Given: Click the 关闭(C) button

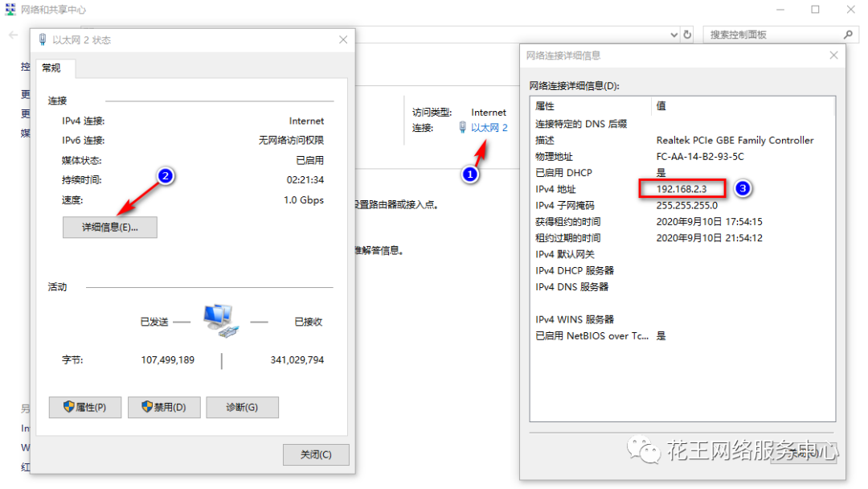Looking at the screenshot, I should point(316,454).
